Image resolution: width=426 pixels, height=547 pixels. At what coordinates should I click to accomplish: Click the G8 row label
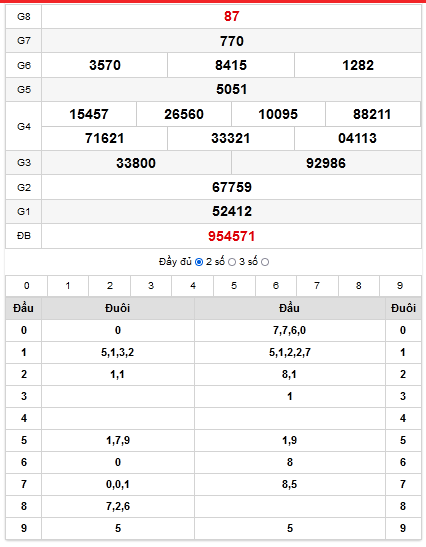tap(24, 16)
